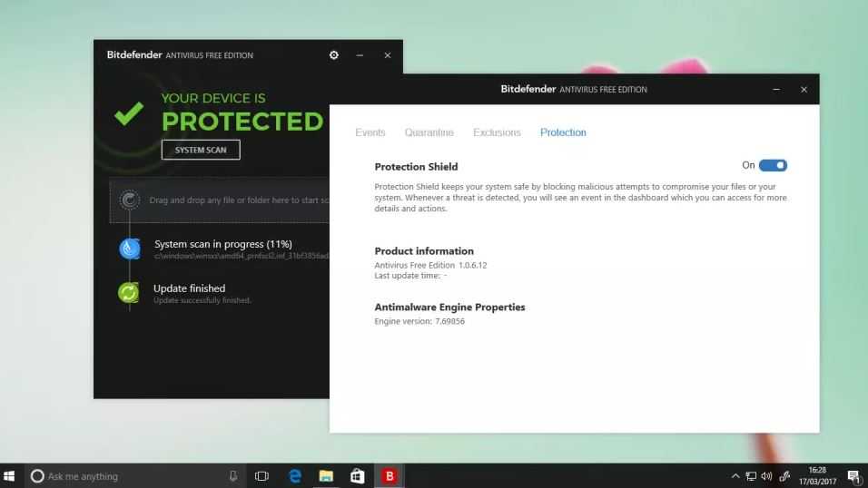
Task: Select the Protection tab
Action: coord(563,132)
